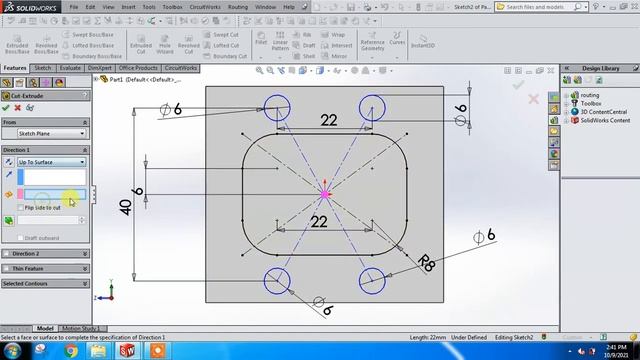Click the Instant3D tool
The height and width of the screenshot is (360, 640).
pos(423,41)
